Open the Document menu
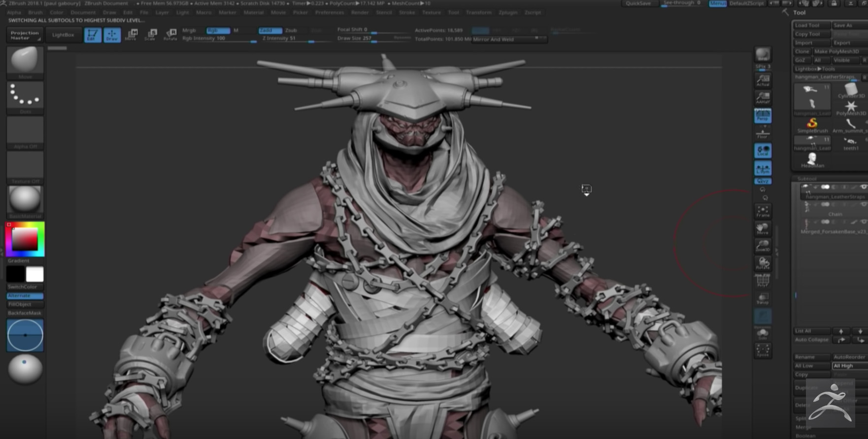Viewport: 868px width, 439px height. coord(83,12)
